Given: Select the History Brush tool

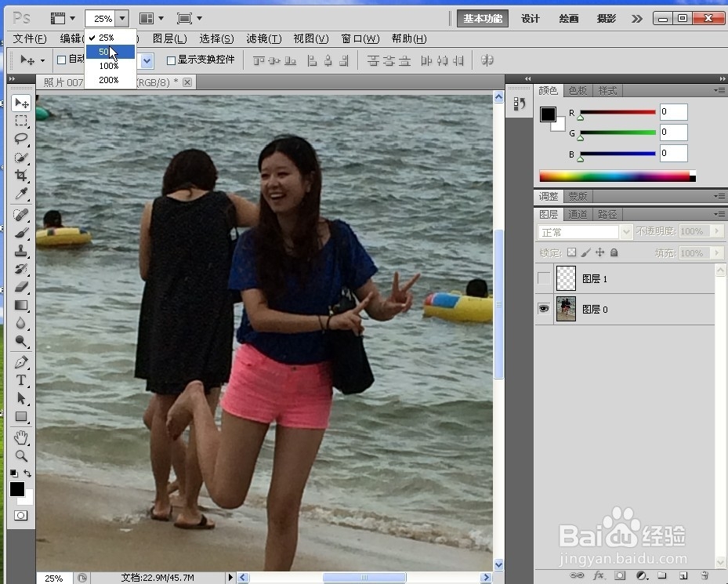Looking at the screenshot, I should point(21,269).
